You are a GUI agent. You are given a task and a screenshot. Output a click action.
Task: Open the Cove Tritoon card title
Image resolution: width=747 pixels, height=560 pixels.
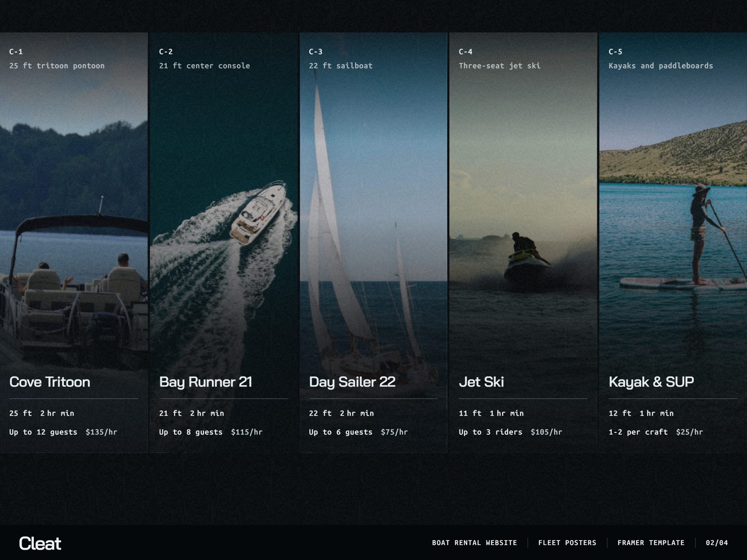pyautogui.click(x=50, y=382)
